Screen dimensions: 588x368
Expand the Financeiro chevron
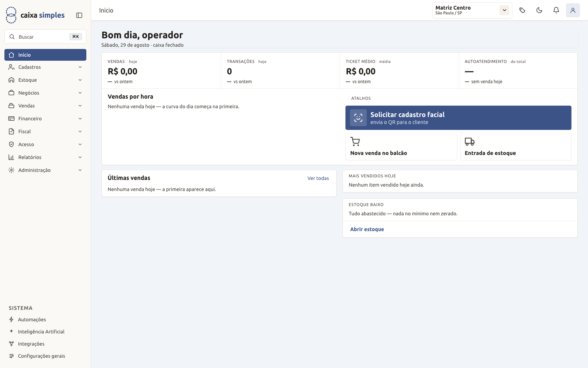pyautogui.click(x=80, y=118)
